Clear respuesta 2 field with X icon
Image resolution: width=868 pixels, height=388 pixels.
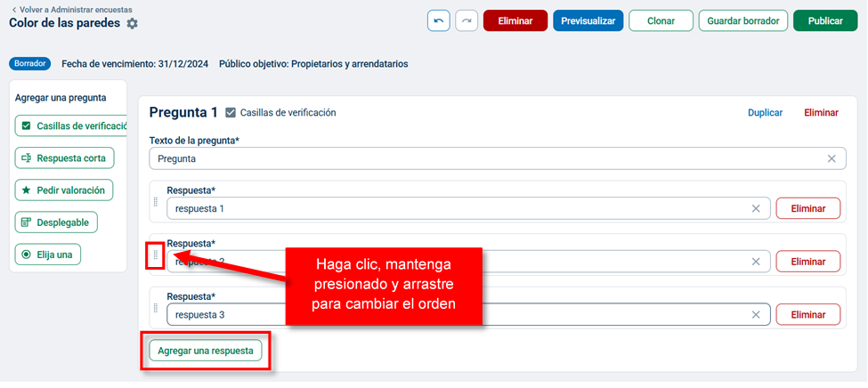[756, 262]
